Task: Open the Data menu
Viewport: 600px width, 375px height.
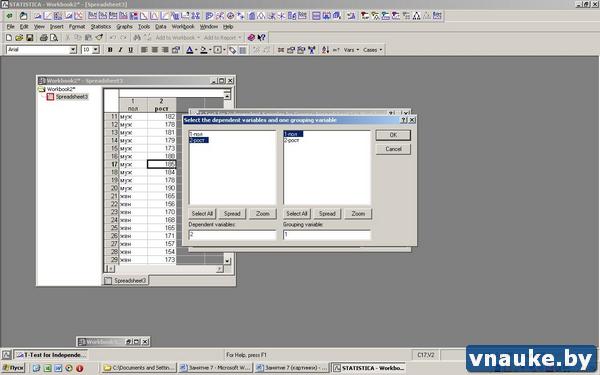Action: tap(161, 27)
